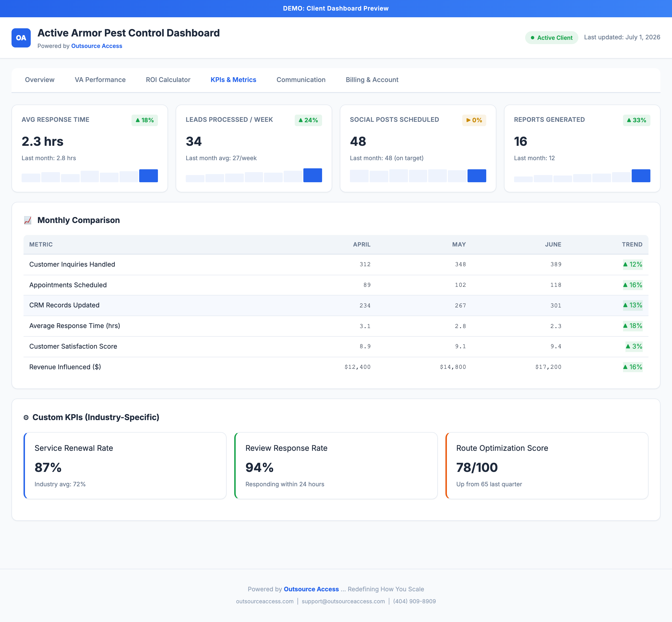Follow the Outsource Access link in header
This screenshot has height=622, width=672.
click(97, 46)
